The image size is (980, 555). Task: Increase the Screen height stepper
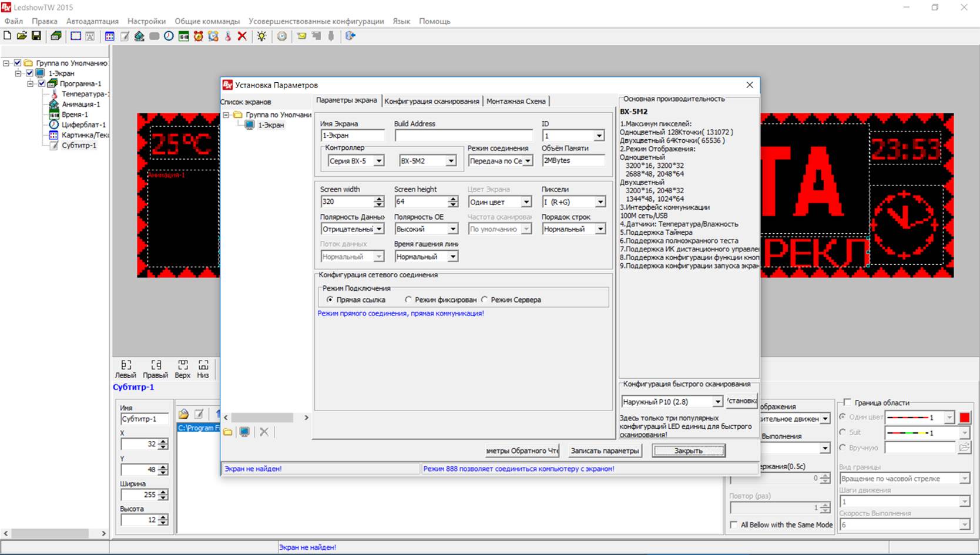(x=452, y=199)
